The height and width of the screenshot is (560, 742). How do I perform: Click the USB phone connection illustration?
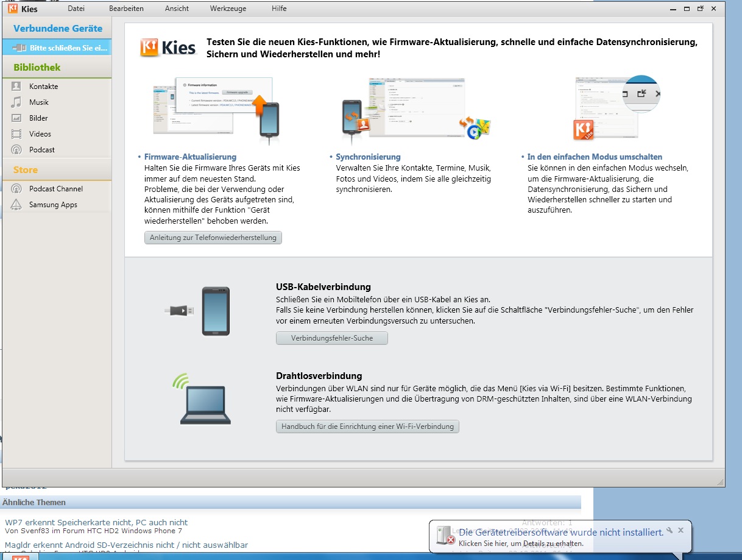click(198, 311)
